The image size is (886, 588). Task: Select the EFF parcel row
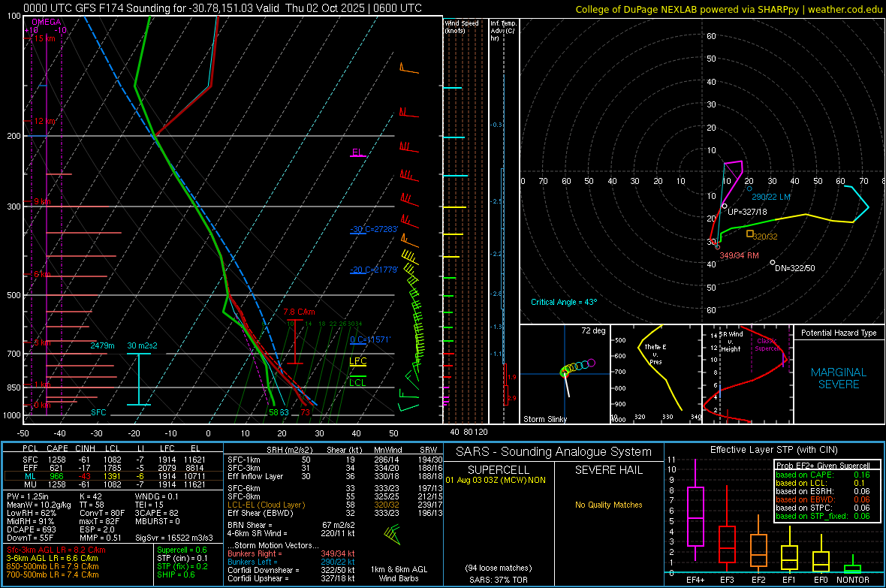tap(113, 468)
